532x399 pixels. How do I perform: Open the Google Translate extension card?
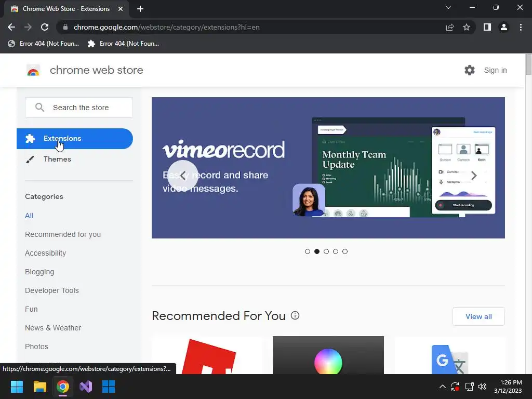click(x=449, y=355)
